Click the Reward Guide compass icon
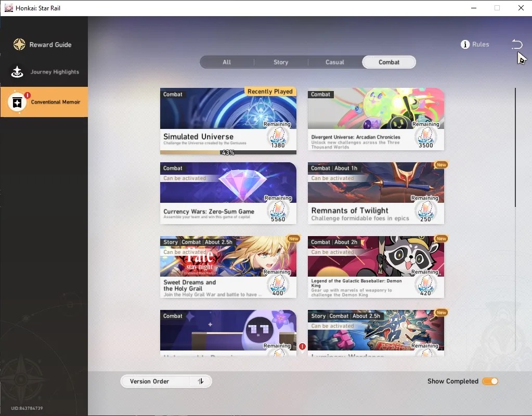Screen dimensions: 532x416 19,44
